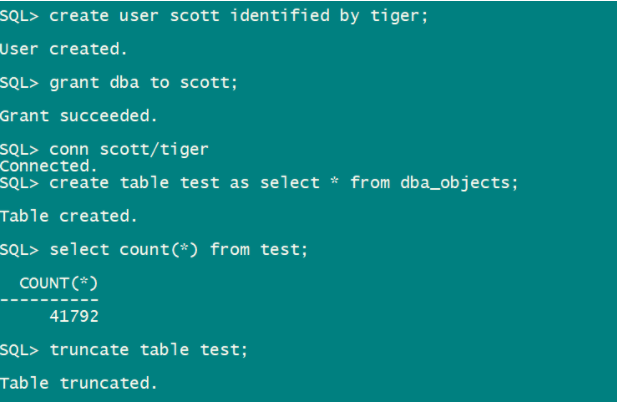Click the SQL> prompt before "grant dba"
This screenshot has height=404, width=617.
tap(20, 82)
